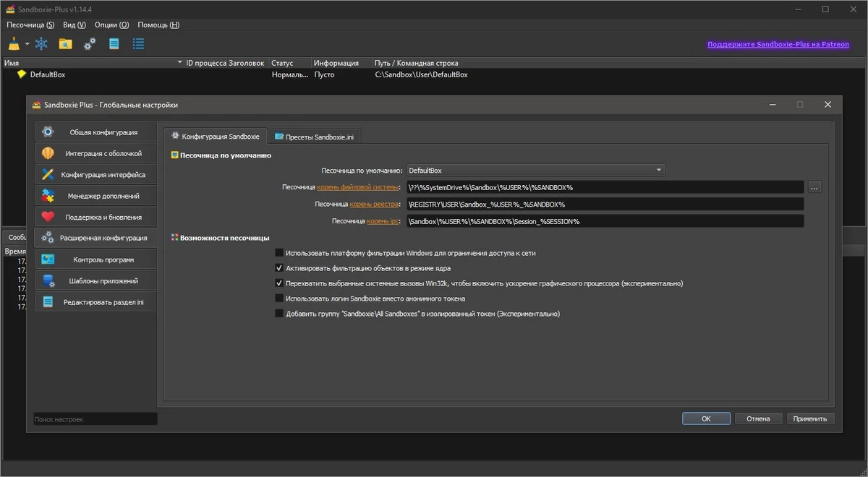This screenshot has width=868, height=477.
Task: Click the puzzle icon beside Менеджер дополнений
Action: pyautogui.click(x=48, y=196)
